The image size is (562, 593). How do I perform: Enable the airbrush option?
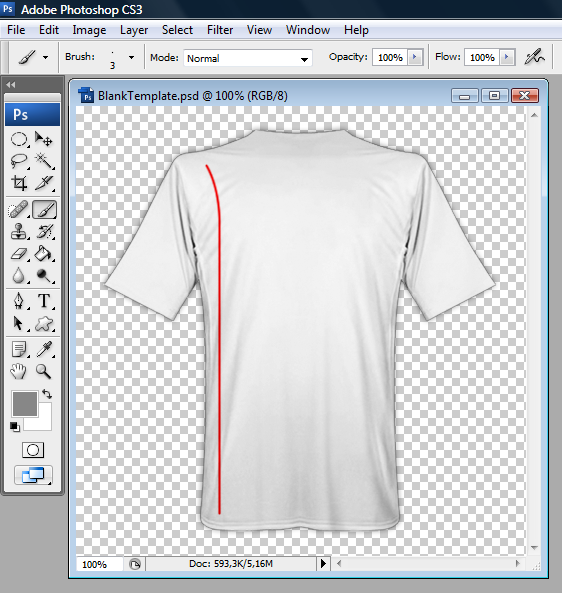coord(534,57)
